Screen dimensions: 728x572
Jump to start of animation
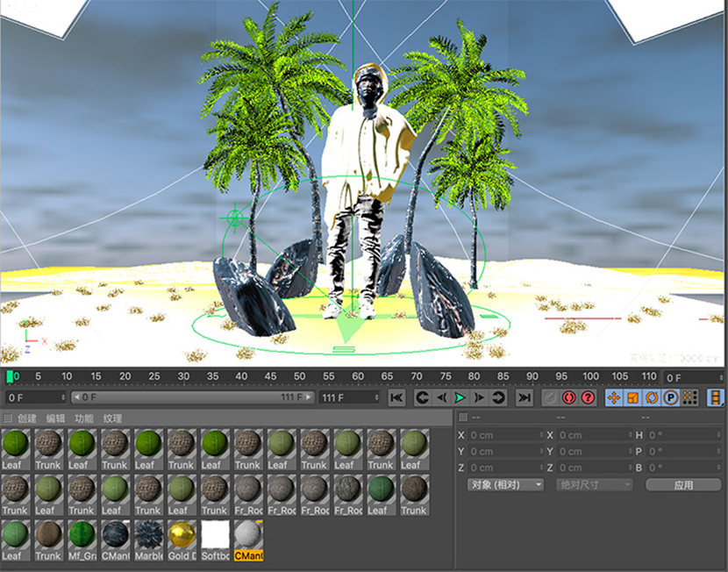tap(396, 397)
